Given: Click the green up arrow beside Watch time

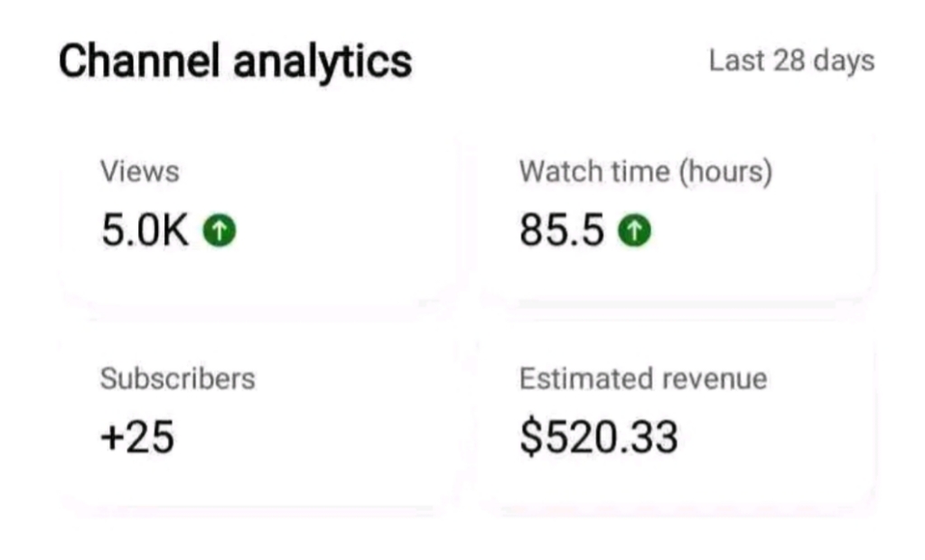Looking at the screenshot, I should pos(634,232).
